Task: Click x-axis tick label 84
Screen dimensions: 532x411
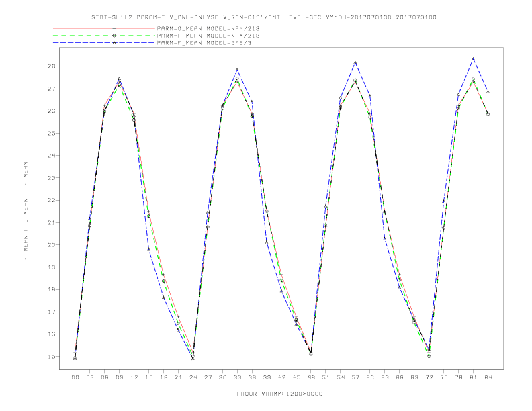Action: pos(488,377)
